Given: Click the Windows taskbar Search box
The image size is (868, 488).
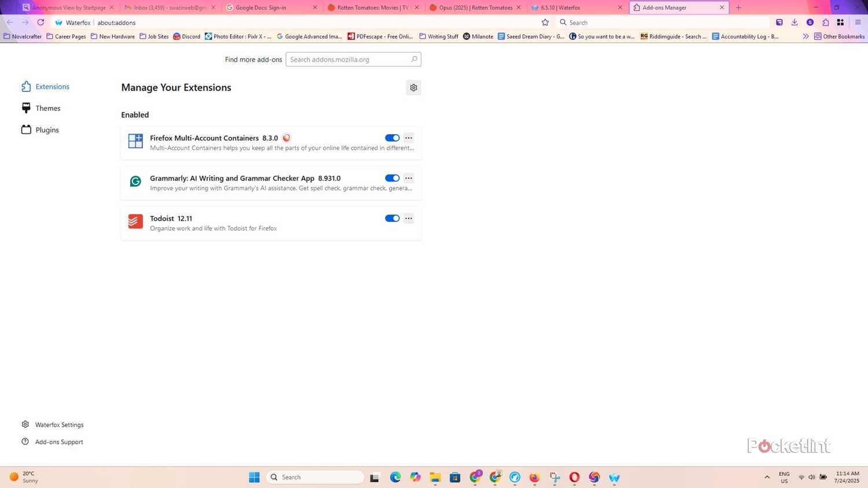Looking at the screenshot, I should [315, 477].
